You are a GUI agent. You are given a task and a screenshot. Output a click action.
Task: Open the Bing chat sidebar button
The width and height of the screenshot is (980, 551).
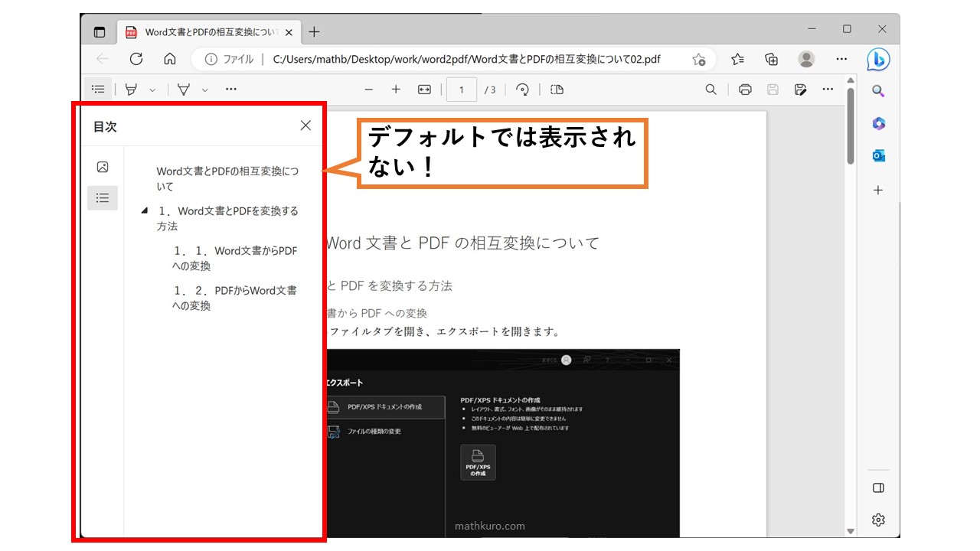click(878, 59)
